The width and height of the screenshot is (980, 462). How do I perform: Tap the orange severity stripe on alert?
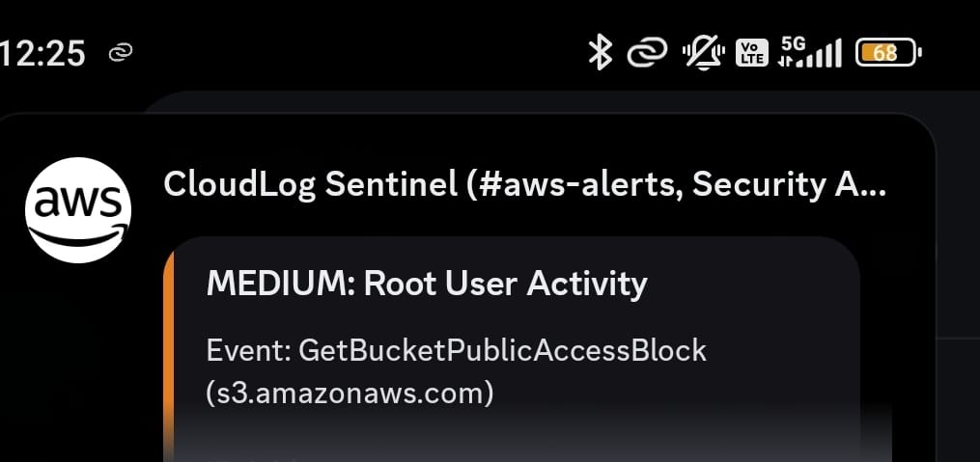169,347
